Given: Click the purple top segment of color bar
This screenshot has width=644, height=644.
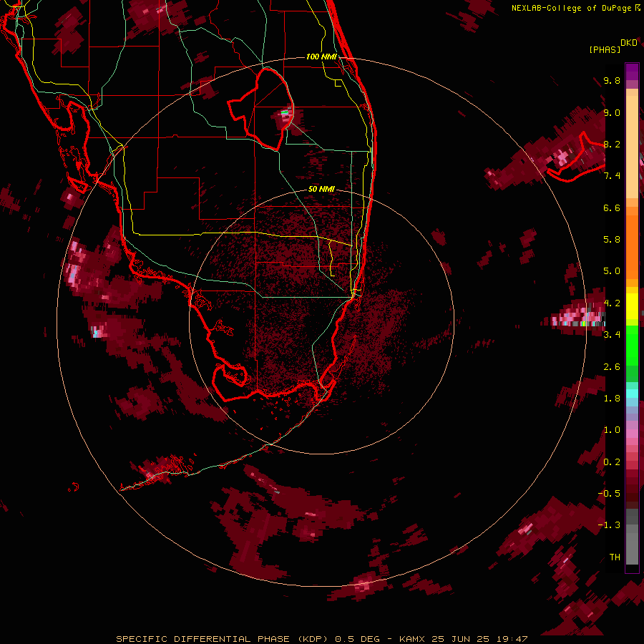Looking at the screenshot, I should [x=632, y=72].
